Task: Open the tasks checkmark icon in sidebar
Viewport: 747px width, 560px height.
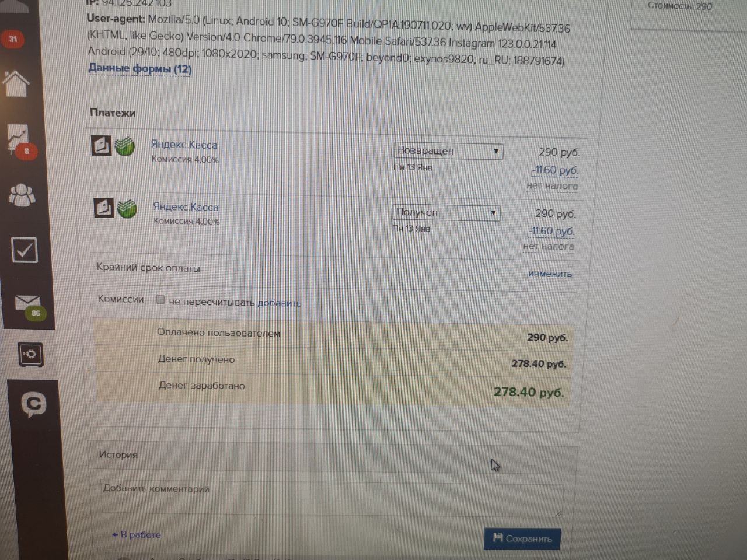Action: 25,250
